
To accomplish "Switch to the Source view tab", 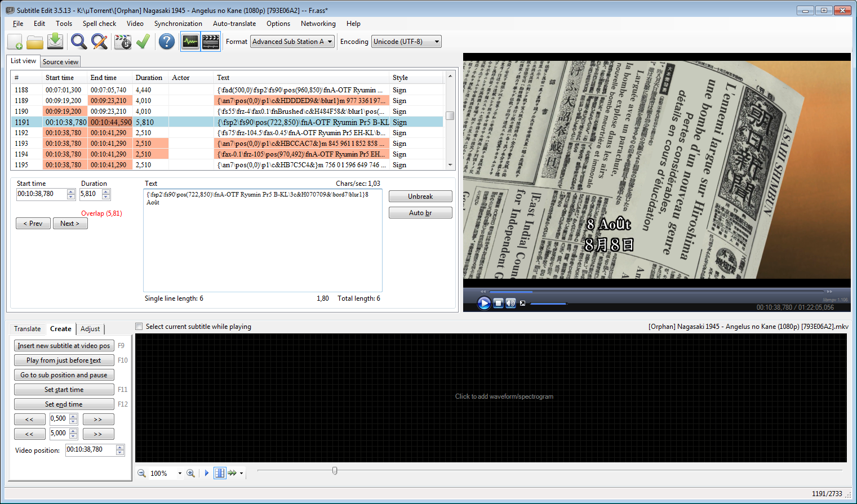I will (x=60, y=62).
